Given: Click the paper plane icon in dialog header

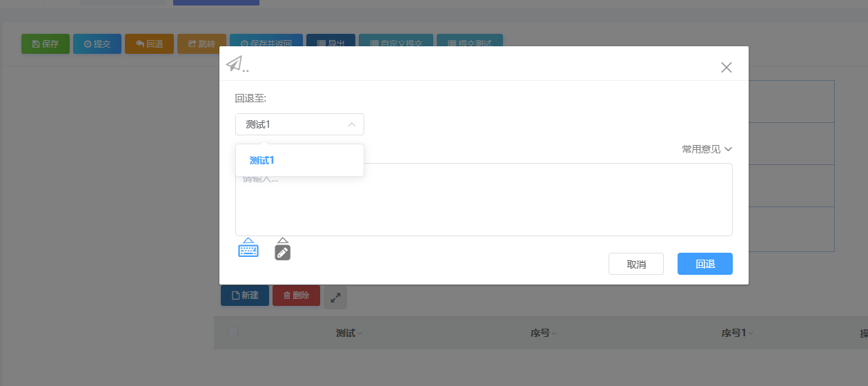Looking at the screenshot, I should [235, 64].
